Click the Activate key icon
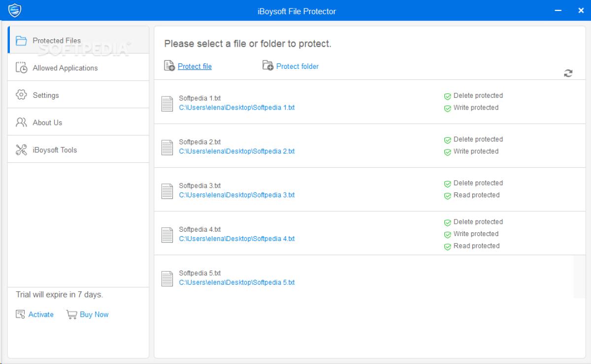 coord(19,313)
